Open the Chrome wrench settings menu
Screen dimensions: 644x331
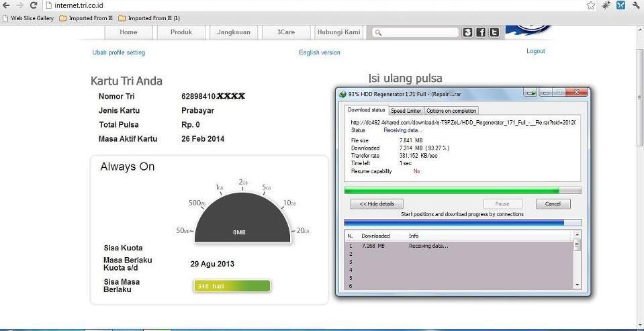pos(635,5)
